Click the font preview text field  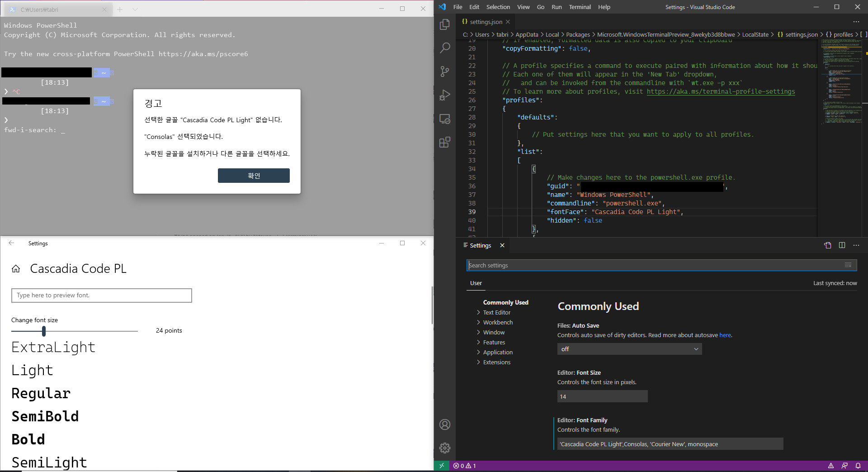(101, 295)
